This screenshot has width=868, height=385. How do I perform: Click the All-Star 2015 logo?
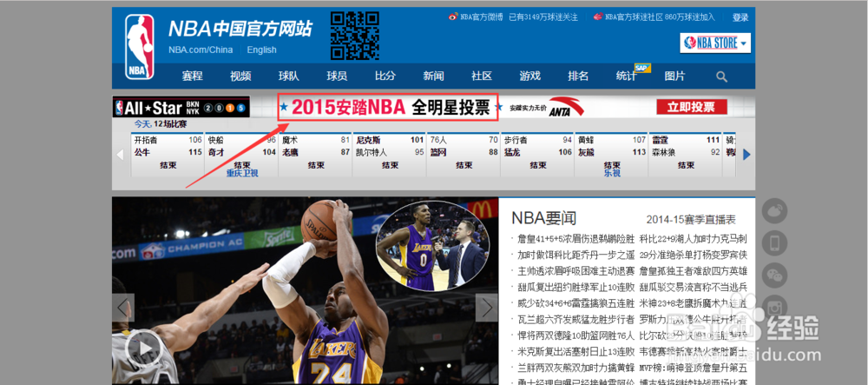(x=181, y=107)
